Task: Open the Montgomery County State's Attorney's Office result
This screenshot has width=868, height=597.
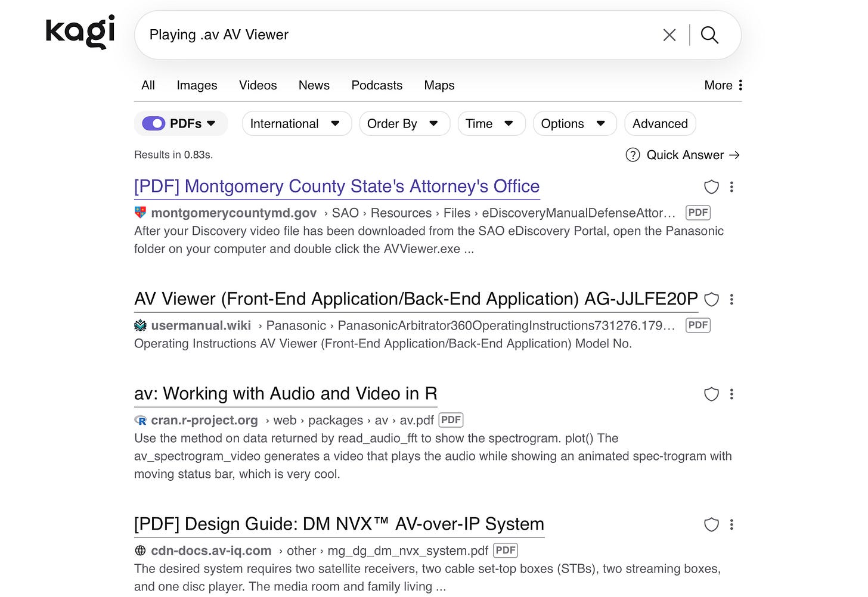Action: 337,186
